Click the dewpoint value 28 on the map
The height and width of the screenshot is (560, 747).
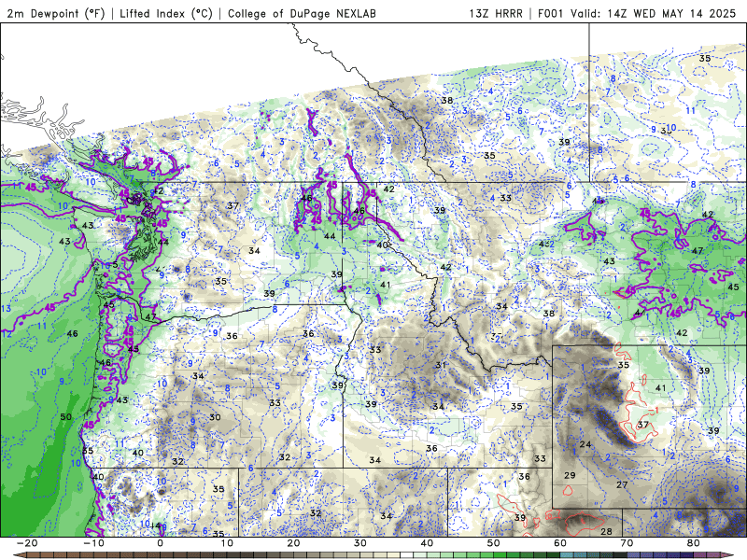pyautogui.click(x=606, y=531)
